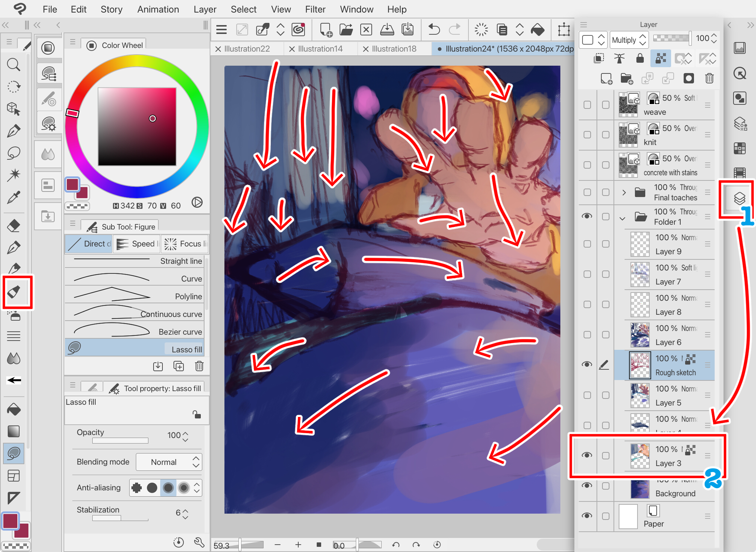Select the Fill bucket tool
Image resolution: width=756 pixels, height=552 pixels.
point(14,410)
